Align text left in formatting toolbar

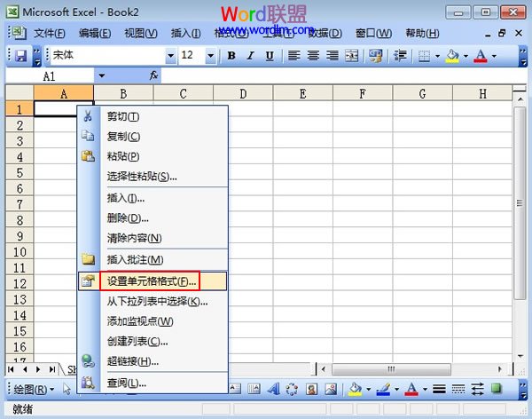[294, 55]
